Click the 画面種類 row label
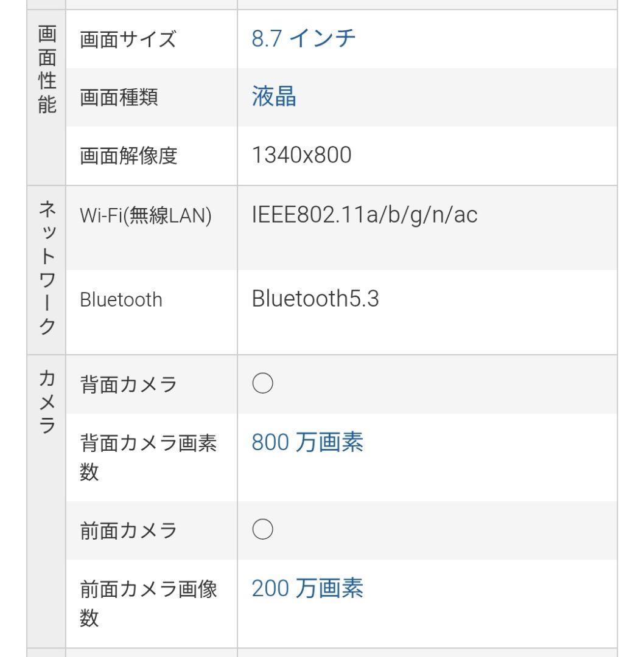Image resolution: width=644 pixels, height=657 pixels. click(119, 97)
